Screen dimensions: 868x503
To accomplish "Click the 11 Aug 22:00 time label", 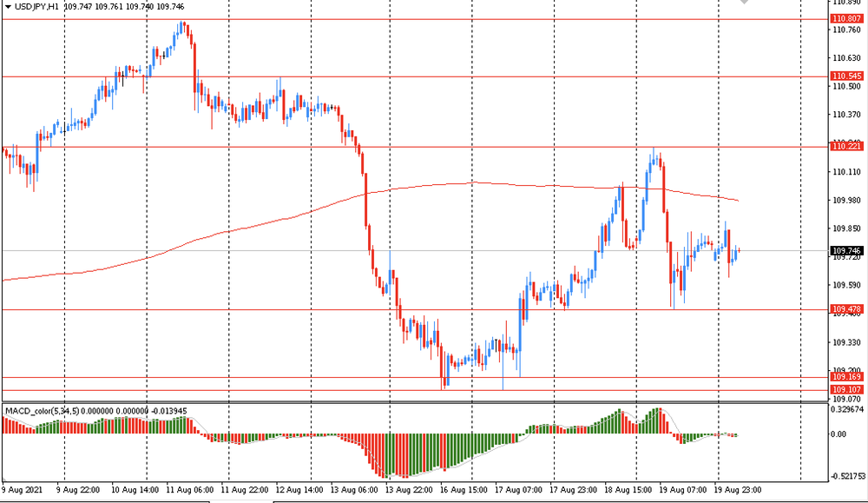I will coord(245,490).
